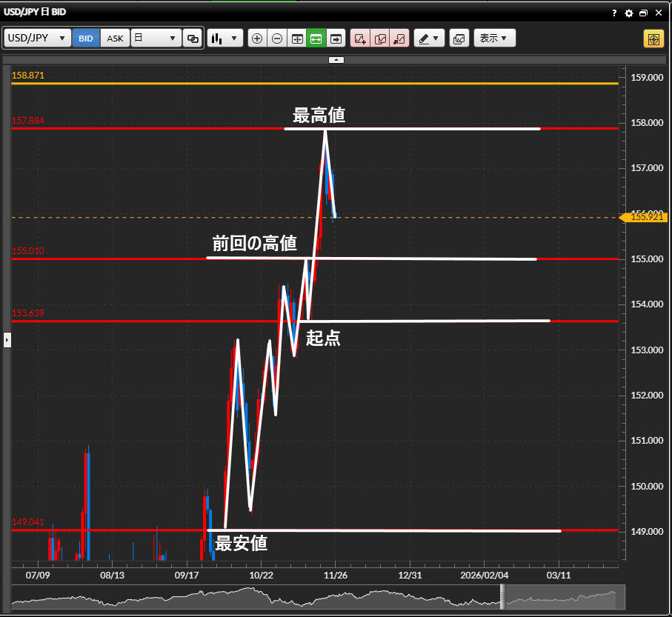Open the 表示 display menu
This screenshot has height=617, width=672.
[x=494, y=39]
